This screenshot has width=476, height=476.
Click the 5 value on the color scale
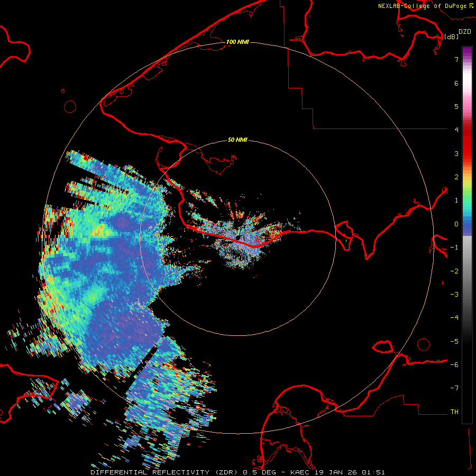456,106
